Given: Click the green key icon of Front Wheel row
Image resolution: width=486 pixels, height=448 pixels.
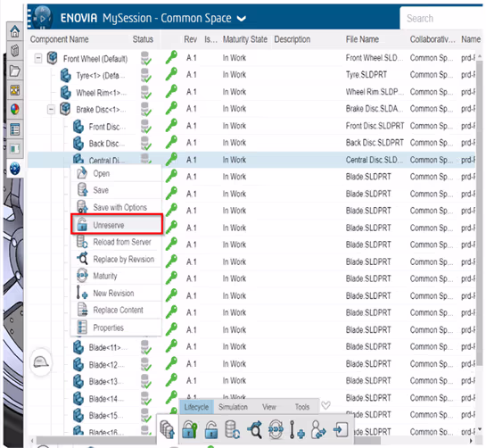Looking at the screenshot, I should 171,57.
